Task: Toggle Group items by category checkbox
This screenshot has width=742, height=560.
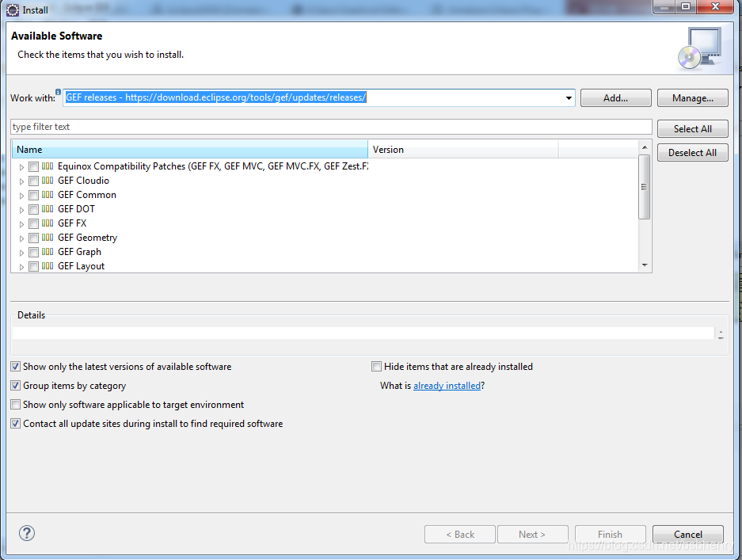Action: 16,385
